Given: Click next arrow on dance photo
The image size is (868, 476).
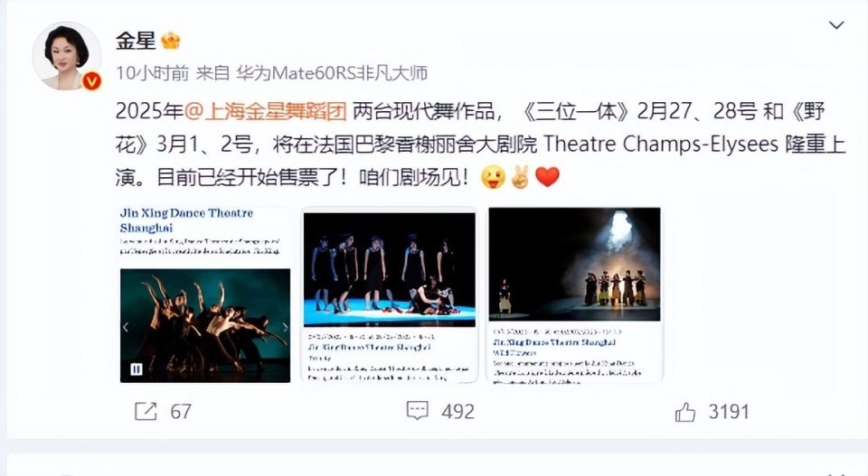Looking at the screenshot, I should tap(285, 327).
